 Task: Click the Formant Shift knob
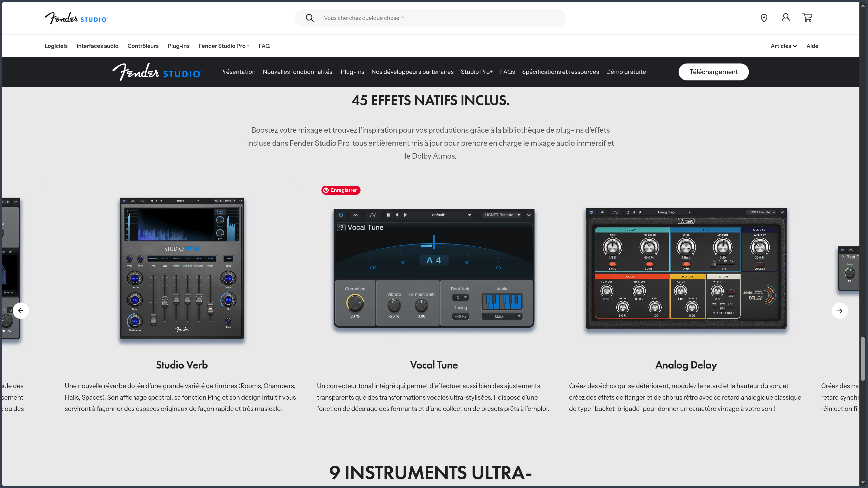[x=421, y=306]
